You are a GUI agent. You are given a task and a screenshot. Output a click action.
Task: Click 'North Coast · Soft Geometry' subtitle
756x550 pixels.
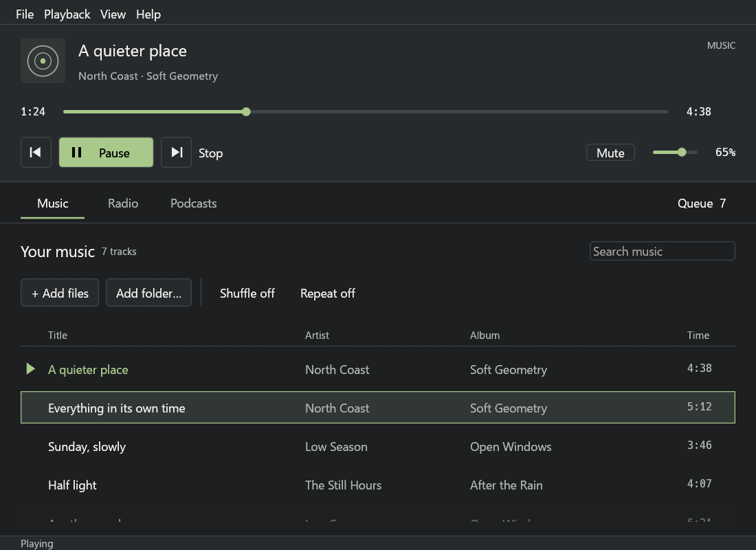tap(148, 76)
